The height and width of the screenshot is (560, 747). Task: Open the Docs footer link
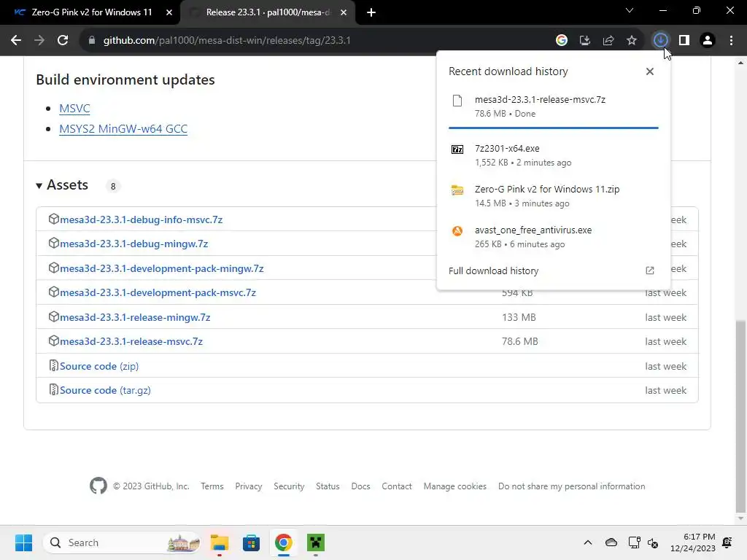click(x=360, y=486)
